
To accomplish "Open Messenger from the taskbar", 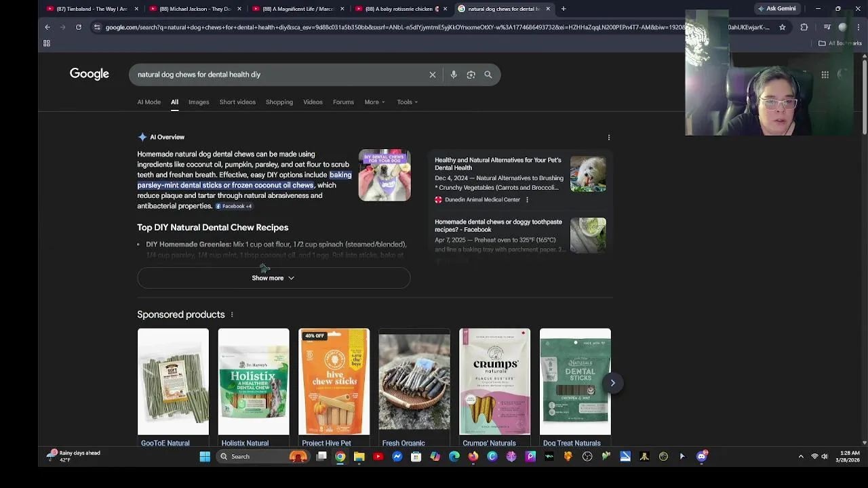I will pos(397,457).
